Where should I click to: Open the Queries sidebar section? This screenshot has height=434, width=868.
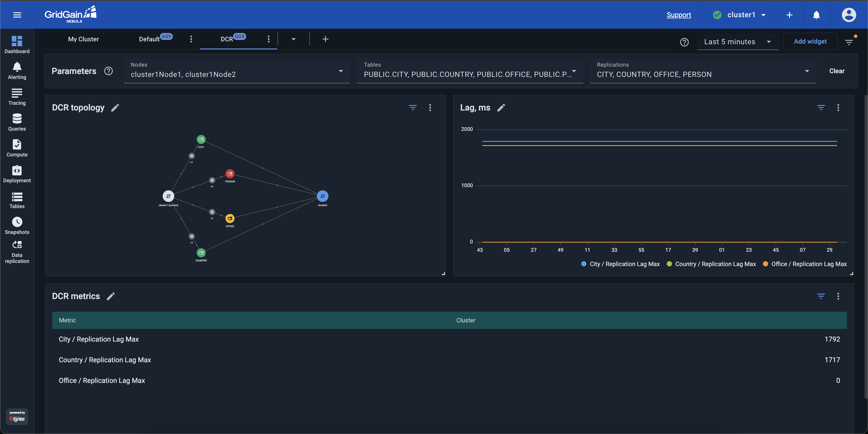(17, 122)
